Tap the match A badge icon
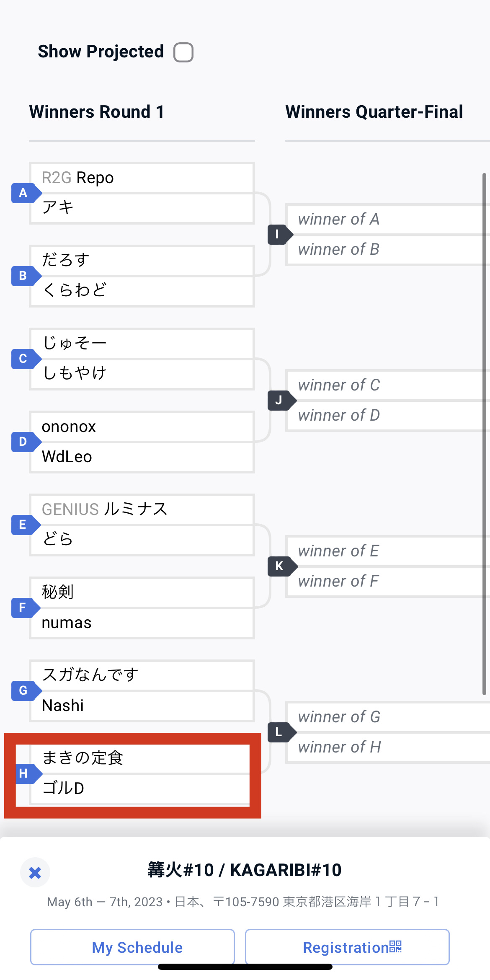This screenshot has width=490, height=980. point(24,193)
